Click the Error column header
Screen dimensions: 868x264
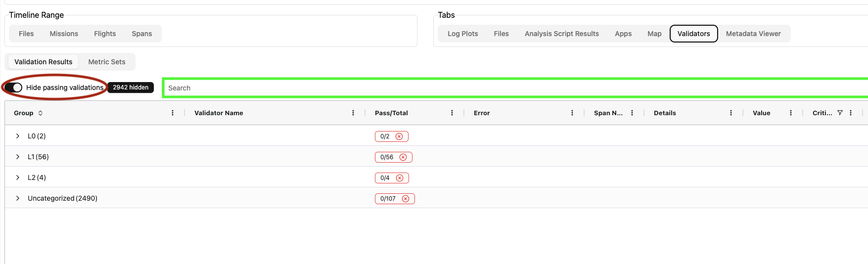click(482, 113)
